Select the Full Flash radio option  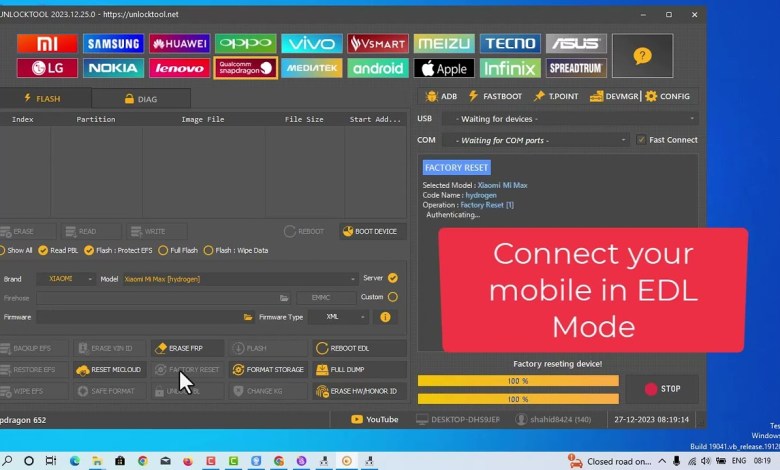165,250
